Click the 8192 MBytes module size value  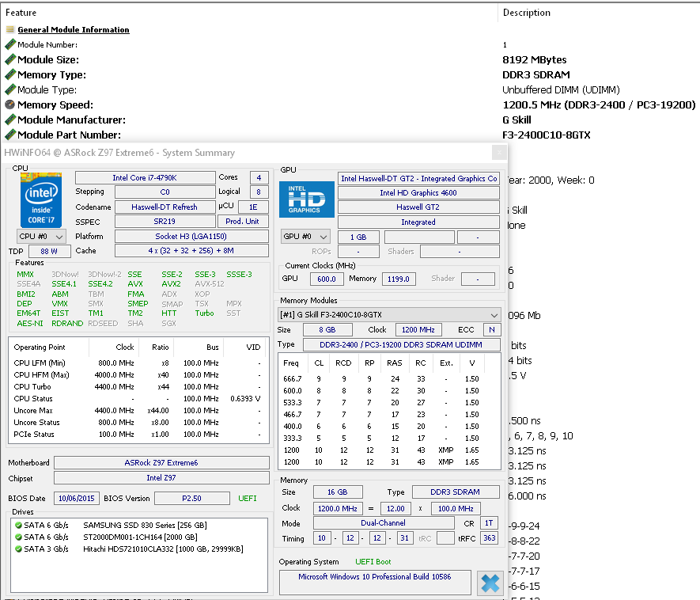(x=535, y=60)
